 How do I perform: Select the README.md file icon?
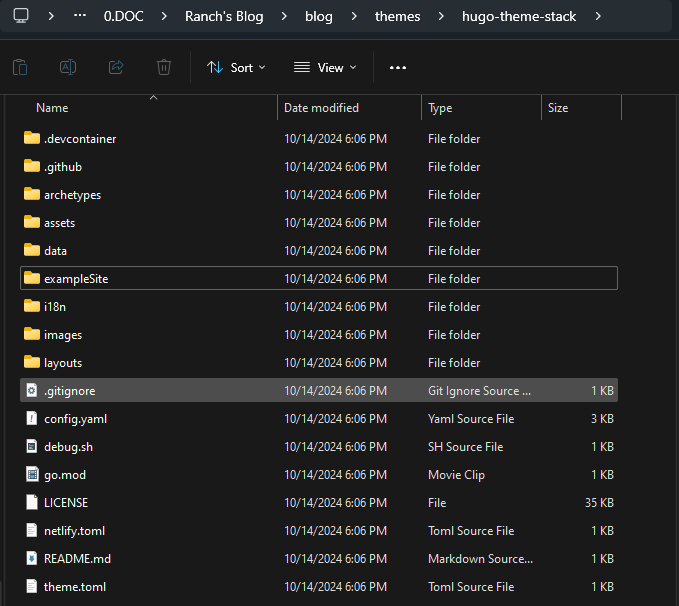(x=32, y=559)
